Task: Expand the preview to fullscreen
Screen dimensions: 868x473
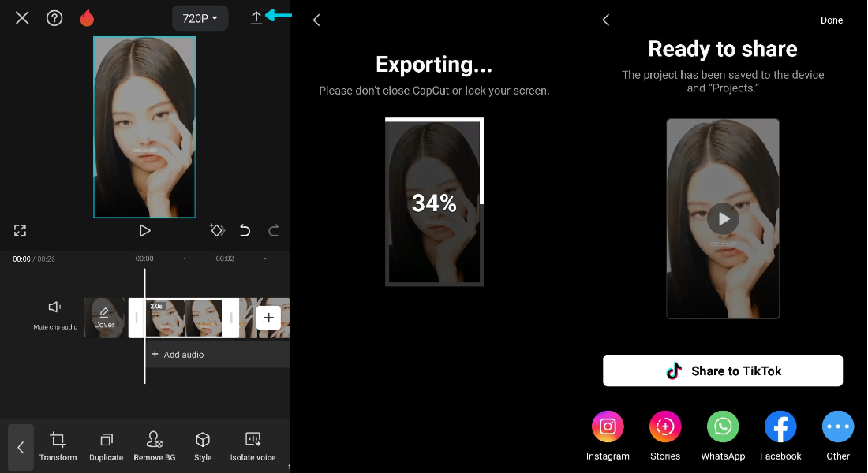Action: tap(20, 231)
